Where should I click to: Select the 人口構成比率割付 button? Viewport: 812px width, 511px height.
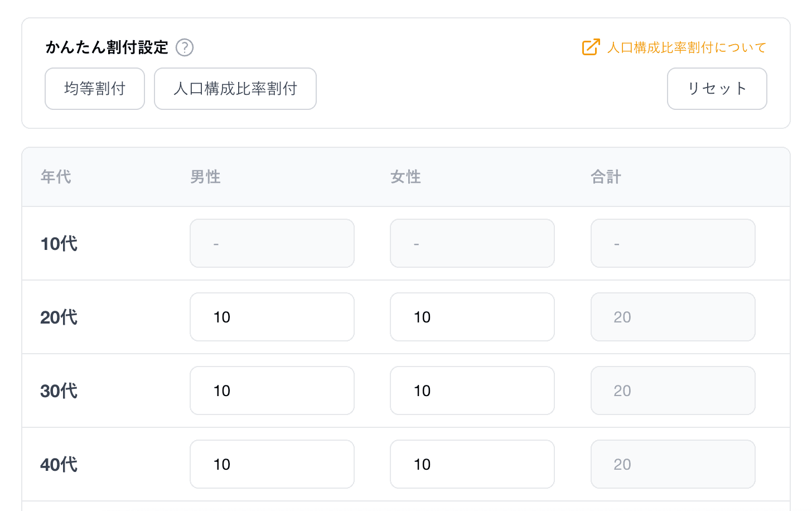pyautogui.click(x=235, y=88)
